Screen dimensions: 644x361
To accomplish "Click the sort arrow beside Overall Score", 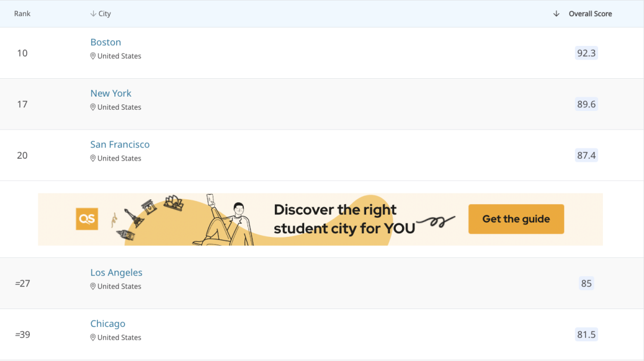I will (556, 14).
